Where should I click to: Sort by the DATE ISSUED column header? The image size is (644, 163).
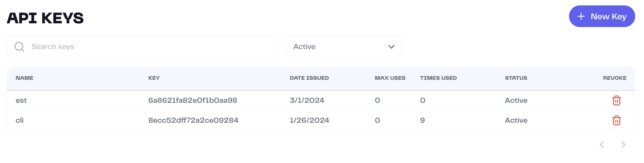309,78
